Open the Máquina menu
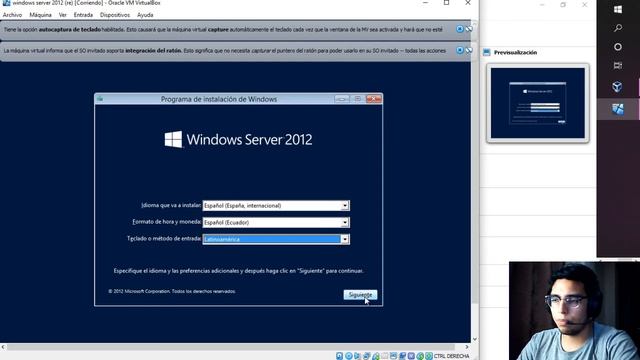The width and height of the screenshot is (640, 360). 40,15
